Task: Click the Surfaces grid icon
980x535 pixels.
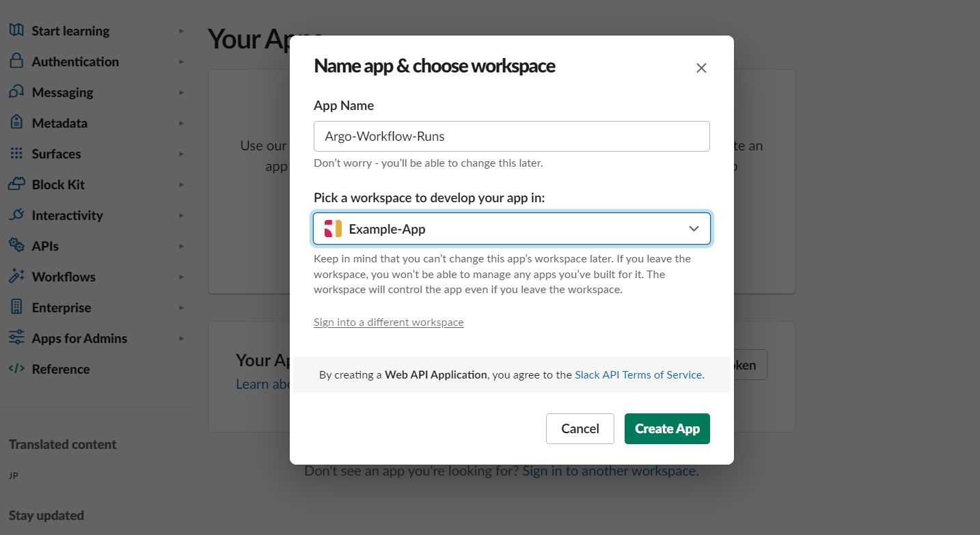Action: pos(16,154)
